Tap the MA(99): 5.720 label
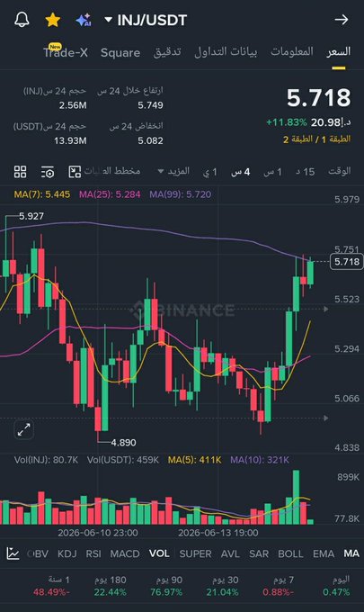The image size is (364, 612). pos(181,194)
